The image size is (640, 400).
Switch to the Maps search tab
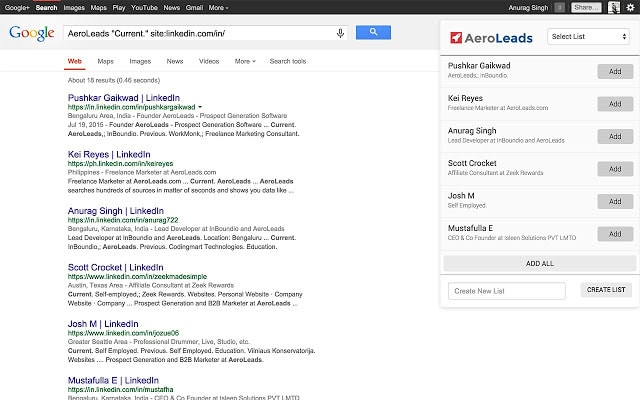tap(105, 61)
